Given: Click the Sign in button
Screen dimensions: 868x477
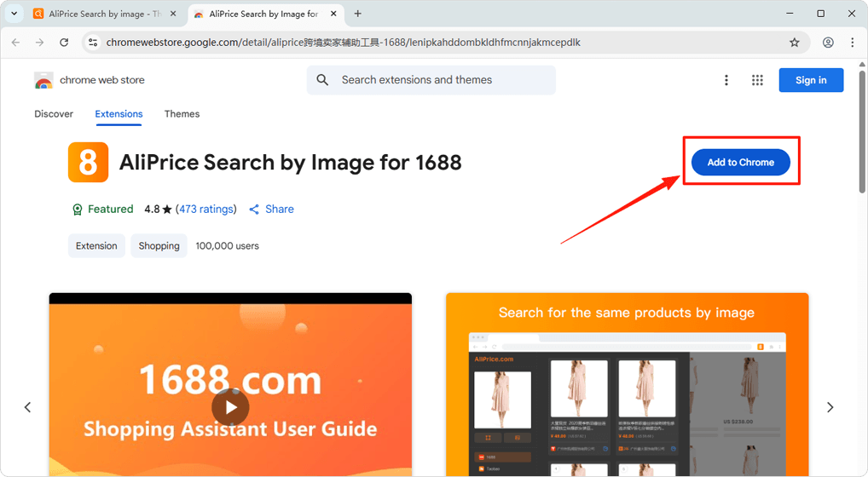Looking at the screenshot, I should click(810, 80).
